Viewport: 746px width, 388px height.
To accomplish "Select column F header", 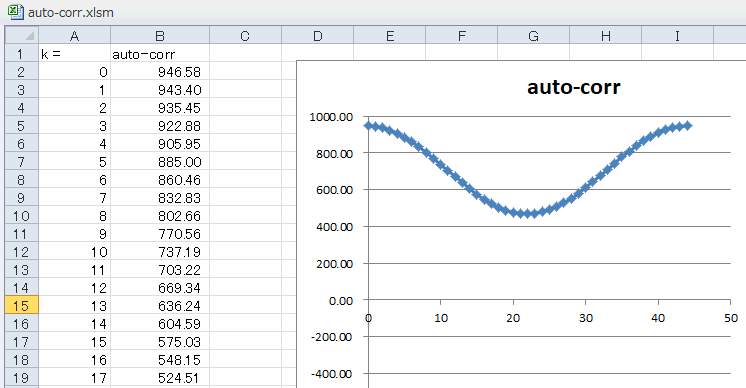I will point(461,36).
